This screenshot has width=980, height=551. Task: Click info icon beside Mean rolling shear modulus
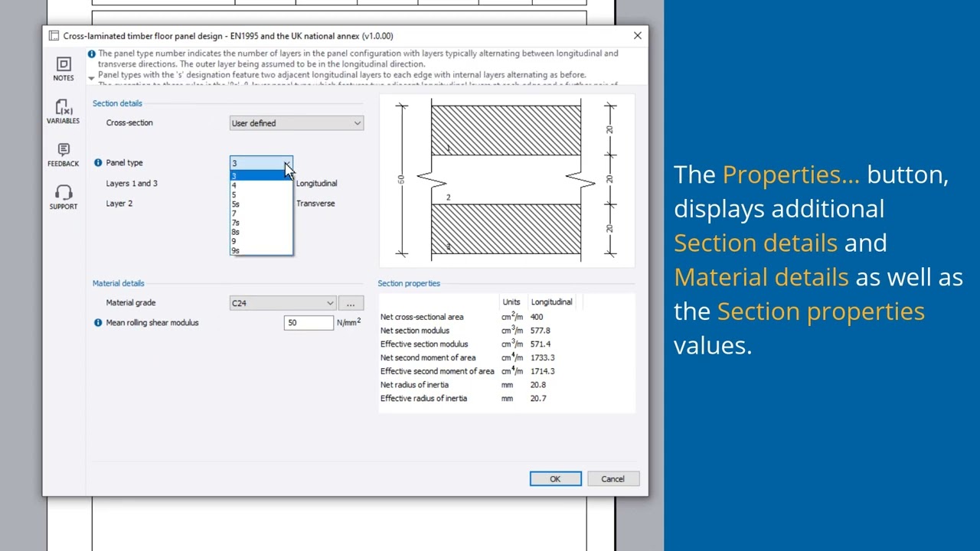click(98, 322)
